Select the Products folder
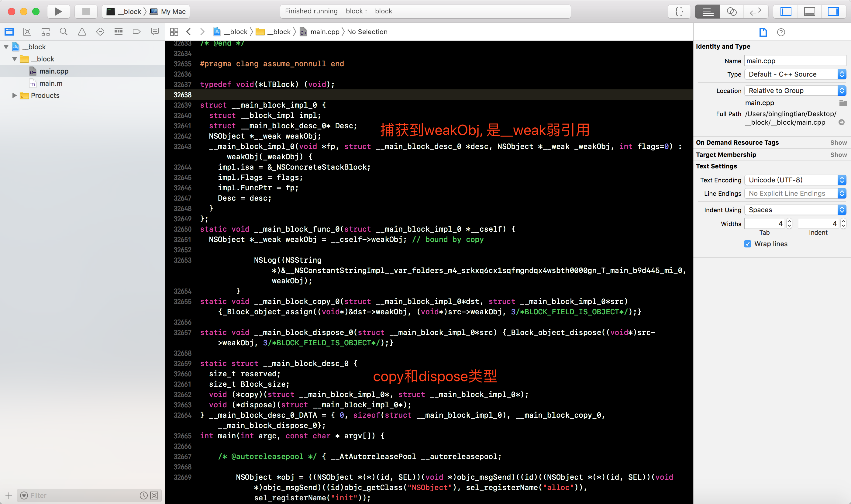The height and width of the screenshot is (504, 851). click(x=45, y=95)
